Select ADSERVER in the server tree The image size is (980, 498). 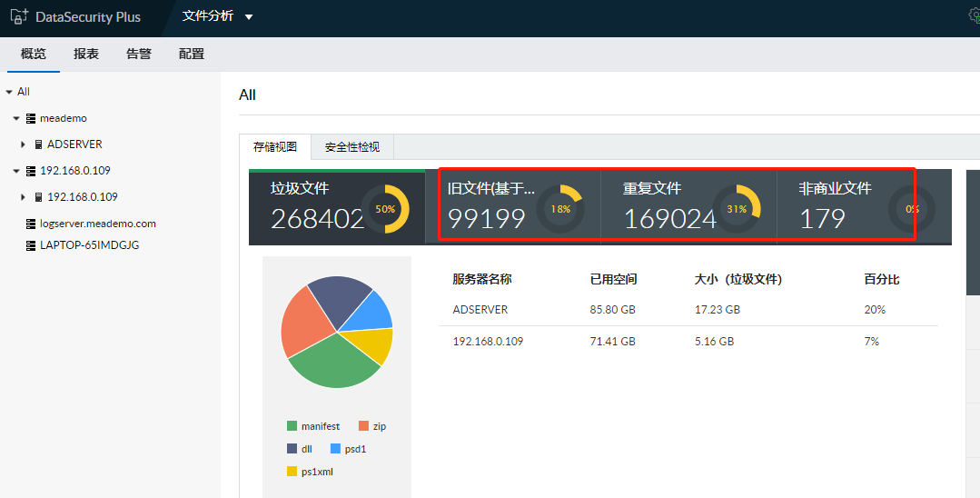[x=74, y=144]
